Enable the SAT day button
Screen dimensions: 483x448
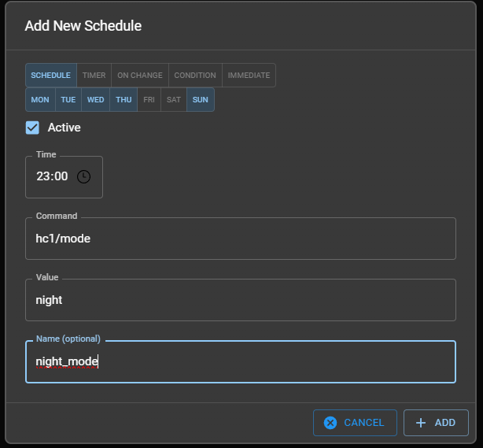(x=174, y=100)
